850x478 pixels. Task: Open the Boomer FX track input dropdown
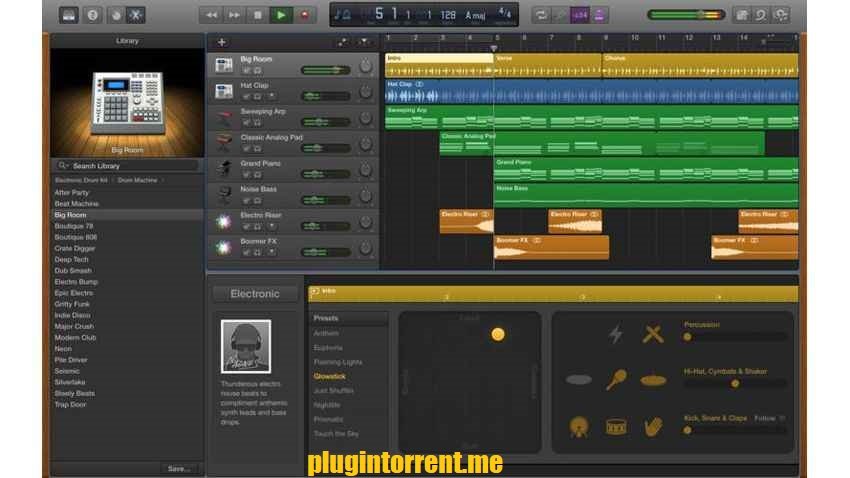tap(272, 253)
